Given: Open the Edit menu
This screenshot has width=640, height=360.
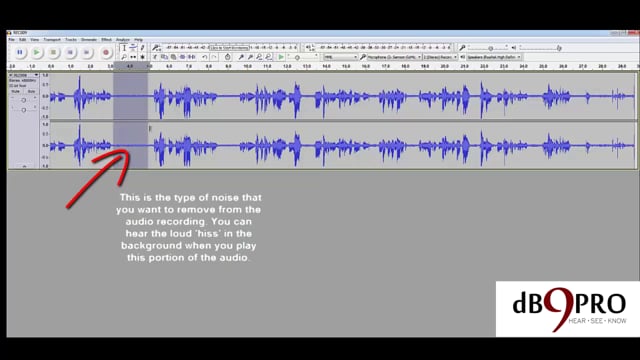Looking at the screenshot, I should click(22, 40).
